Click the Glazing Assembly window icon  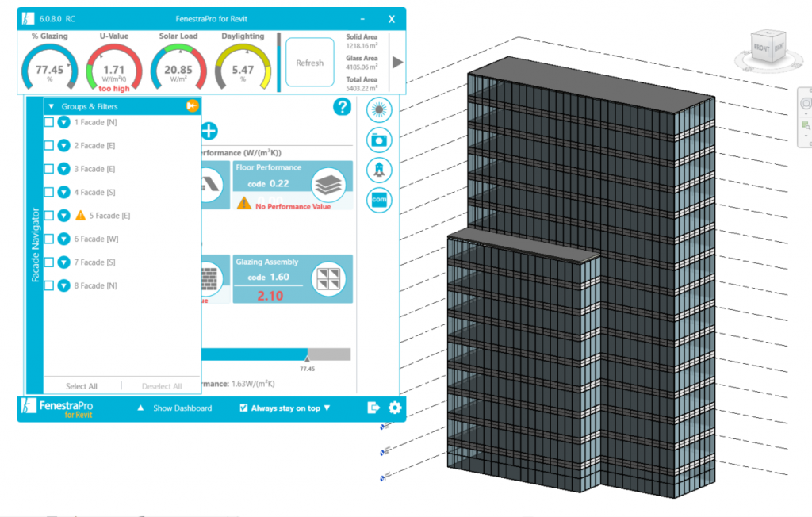pyautogui.click(x=328, y=279)
